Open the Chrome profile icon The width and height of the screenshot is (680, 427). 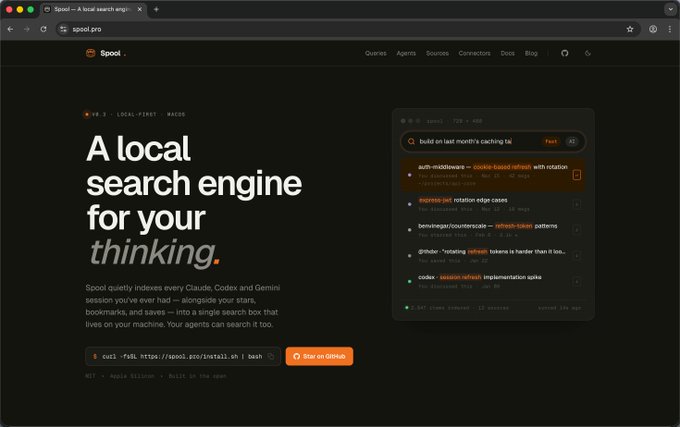click(653, 29)
